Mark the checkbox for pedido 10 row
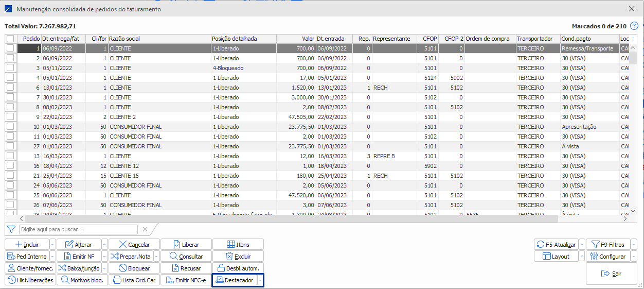 click(10, 127)
